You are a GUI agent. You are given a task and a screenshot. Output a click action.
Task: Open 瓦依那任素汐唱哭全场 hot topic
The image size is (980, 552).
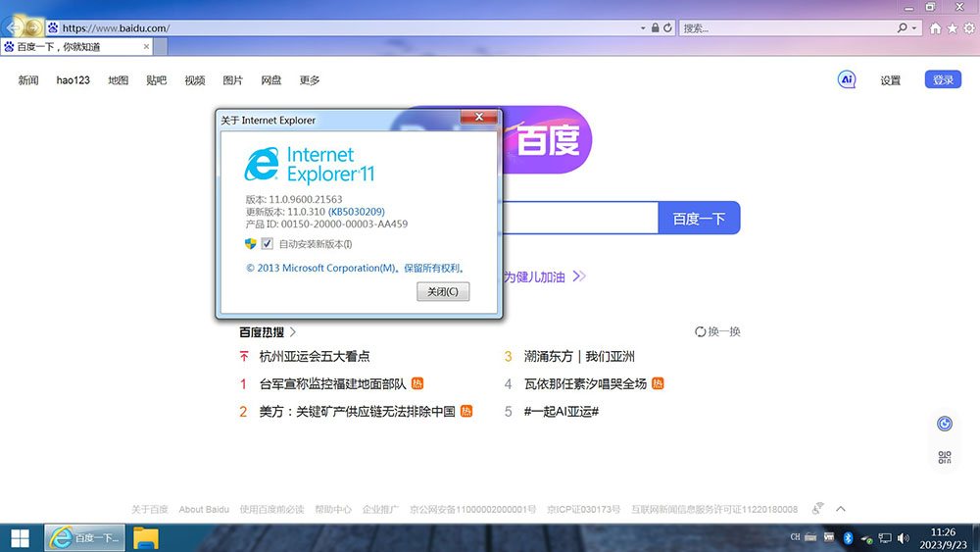tap(585, 383)
